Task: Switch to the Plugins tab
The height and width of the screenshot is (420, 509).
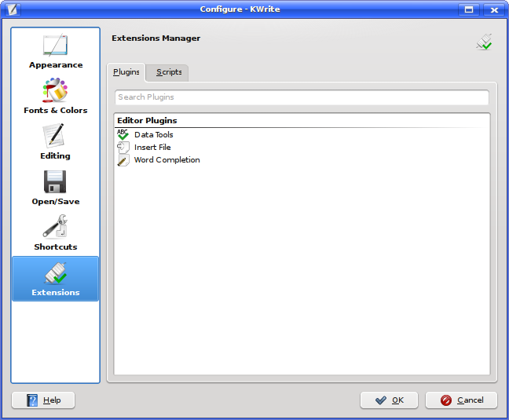Action: click(126, 72)
